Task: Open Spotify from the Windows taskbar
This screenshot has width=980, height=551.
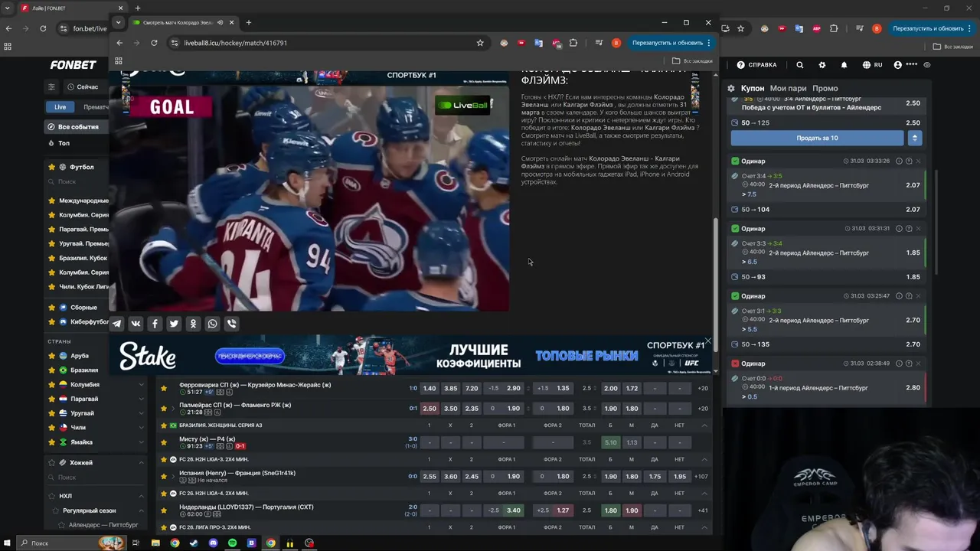Action: click(x=232, y=543)
